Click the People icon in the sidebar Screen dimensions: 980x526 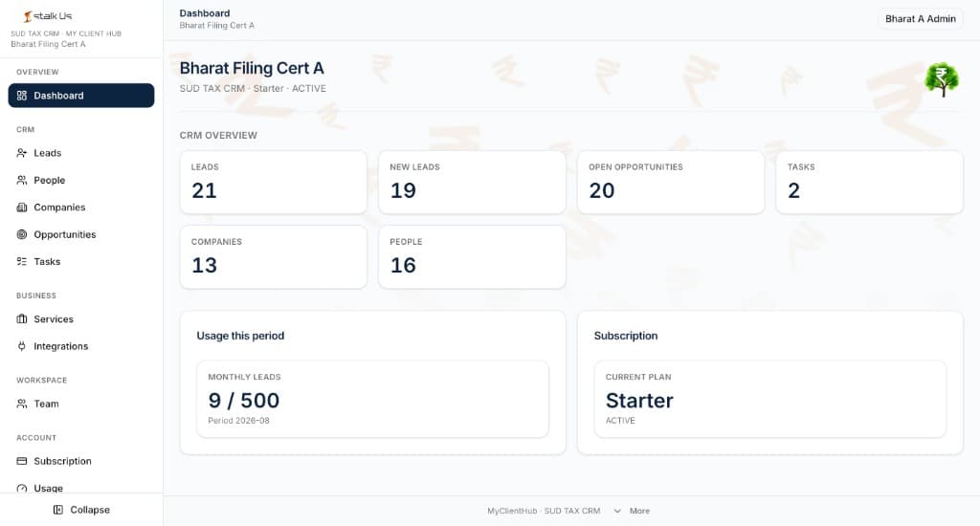(x=22, y=180)
